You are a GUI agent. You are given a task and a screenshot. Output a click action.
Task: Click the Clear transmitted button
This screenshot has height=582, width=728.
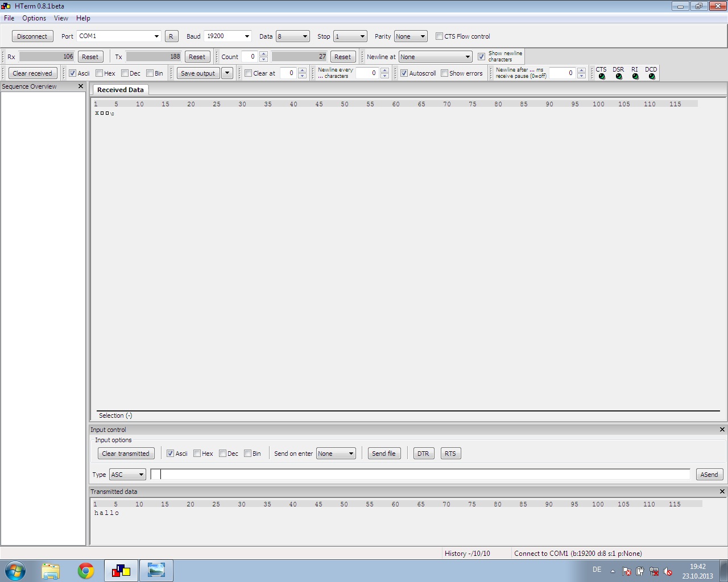pyautogui.click(x=126, y=454)
